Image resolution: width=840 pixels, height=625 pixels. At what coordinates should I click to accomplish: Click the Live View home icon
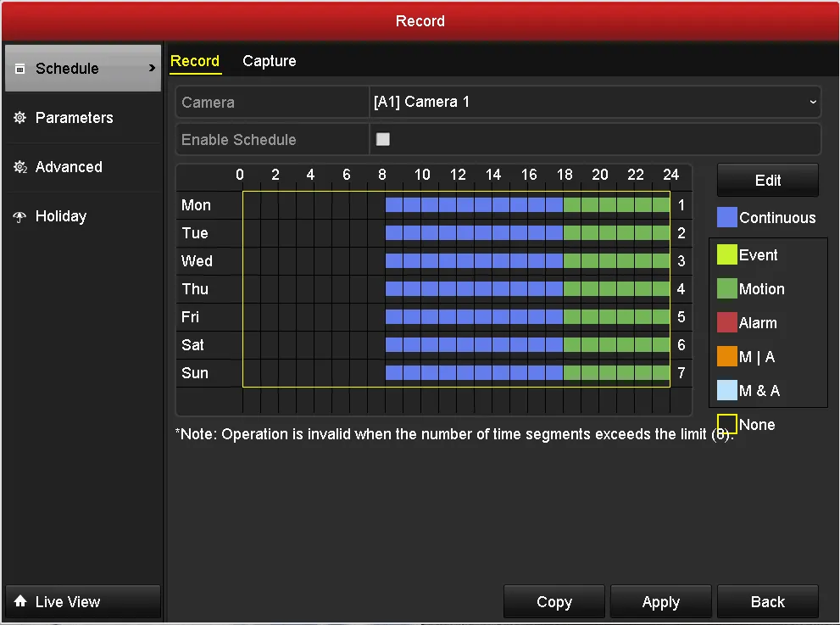click(20, 602)
